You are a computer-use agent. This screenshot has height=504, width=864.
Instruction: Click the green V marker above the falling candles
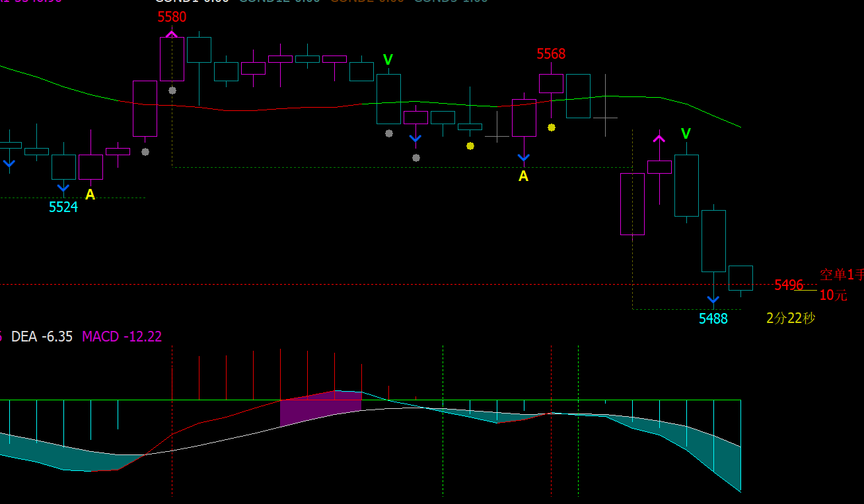[686, 134]
